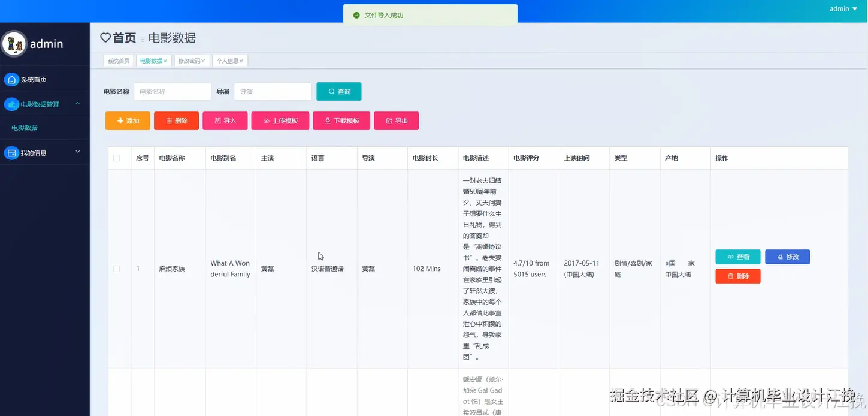Collapse the 电影数据管理 sidebar menu
Image resolution: width=868 pixels, height=416 pixels.
pyautogui.click(x=78, y=104)
